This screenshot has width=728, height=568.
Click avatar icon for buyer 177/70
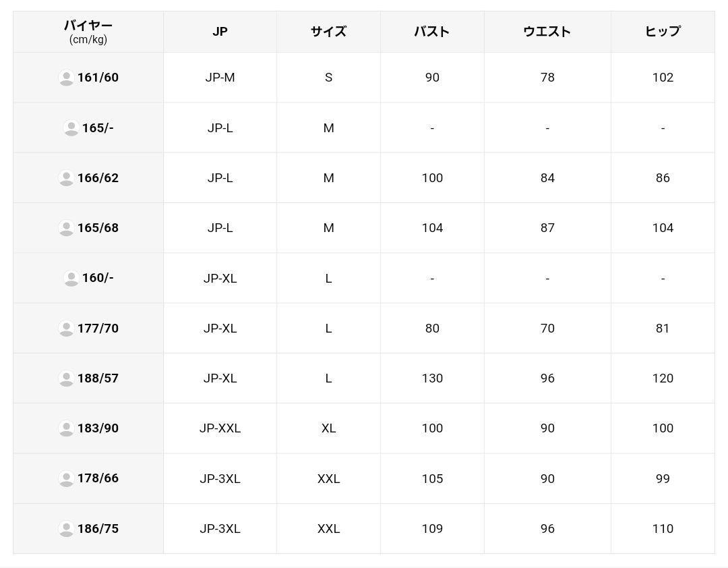pyautogui.click(x=66, y=329)
